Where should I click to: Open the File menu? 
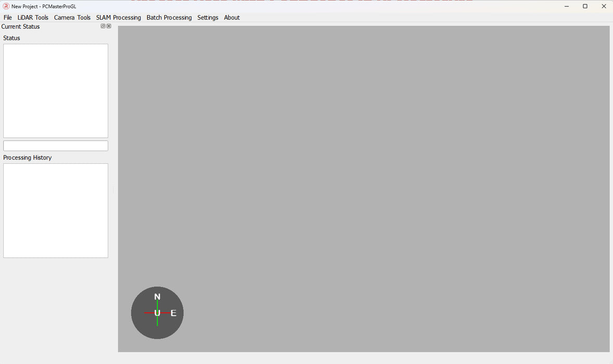click(x=8, y=18)
